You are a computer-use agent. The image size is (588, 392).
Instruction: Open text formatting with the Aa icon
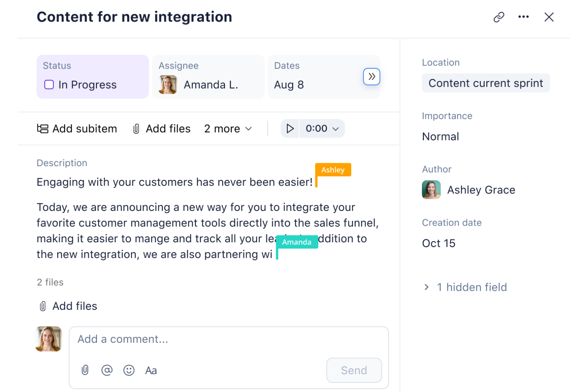coord(151,370)
